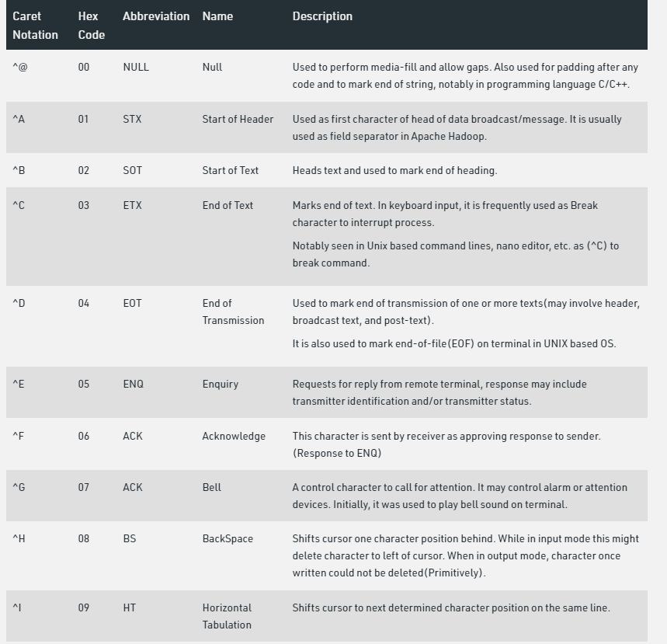
Task: Click the Abbreviation column header
Action: (x=155, y=16)
